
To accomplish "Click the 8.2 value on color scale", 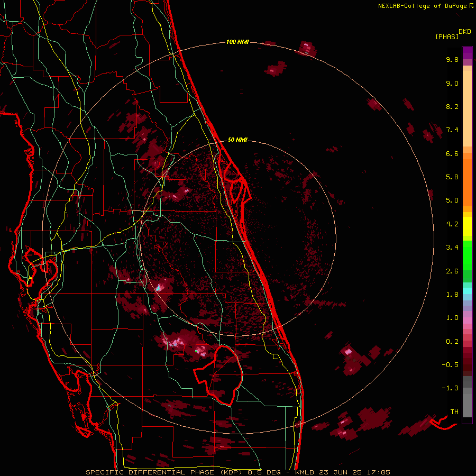I will 452,106.
